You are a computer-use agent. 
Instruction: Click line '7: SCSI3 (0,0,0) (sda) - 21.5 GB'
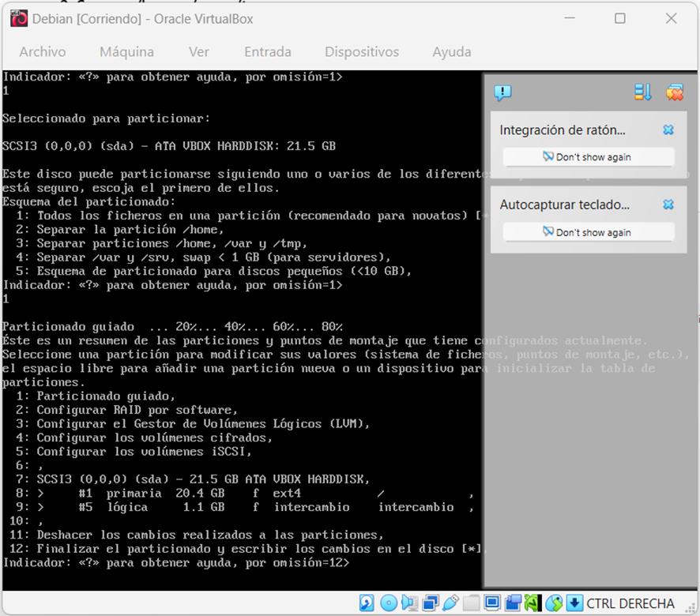coord(193,479)
